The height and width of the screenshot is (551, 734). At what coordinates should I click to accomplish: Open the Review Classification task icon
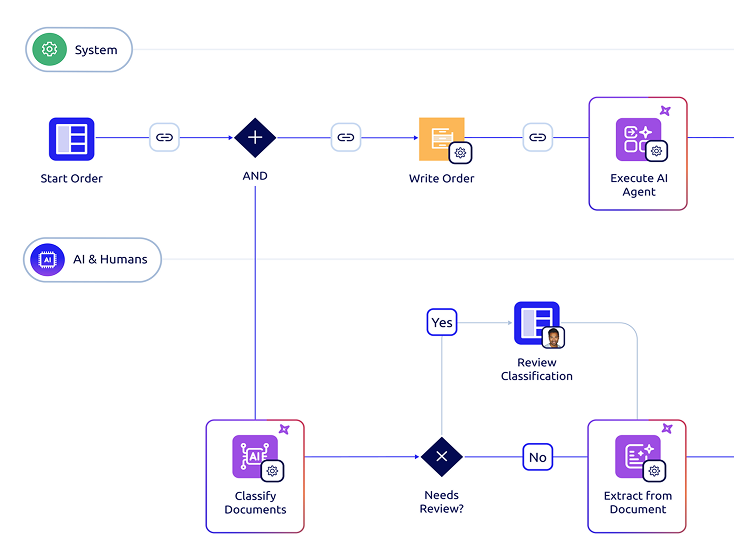coord(536,323)
